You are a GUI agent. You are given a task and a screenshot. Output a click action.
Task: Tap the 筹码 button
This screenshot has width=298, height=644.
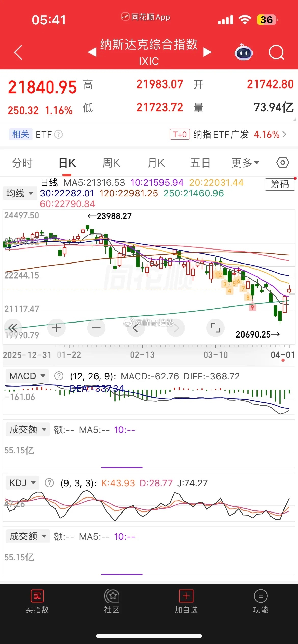[x=280, y=184]
